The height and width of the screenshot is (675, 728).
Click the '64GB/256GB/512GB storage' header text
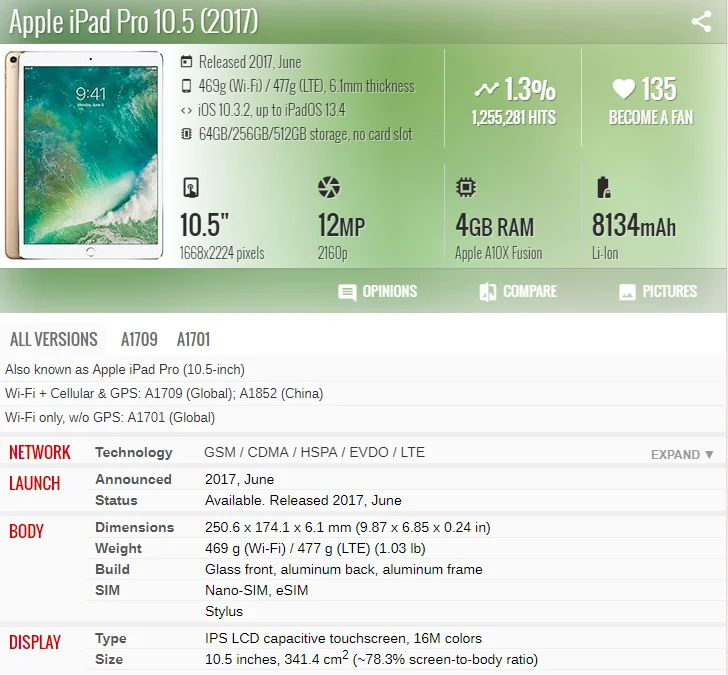306,134
